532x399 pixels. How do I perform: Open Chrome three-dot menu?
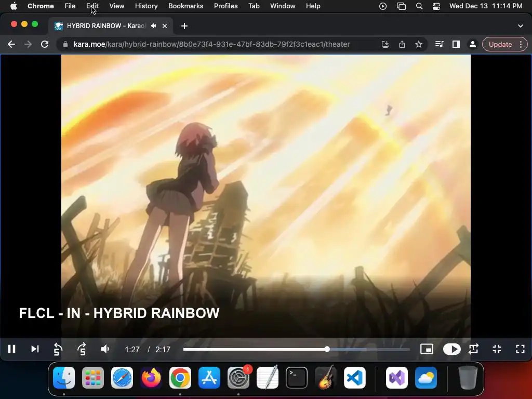[x=521, y=44]
